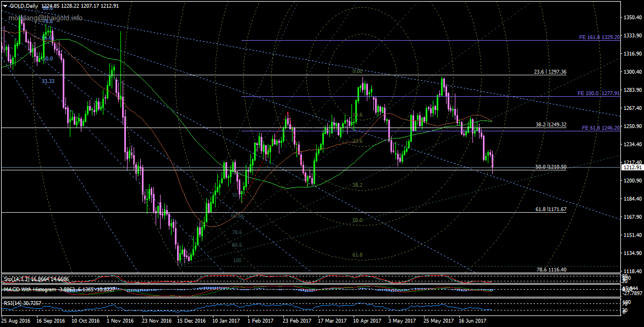Click the 15 Dec 2016 date label
This screenshot has width=644, height=327.
(192, 320)
